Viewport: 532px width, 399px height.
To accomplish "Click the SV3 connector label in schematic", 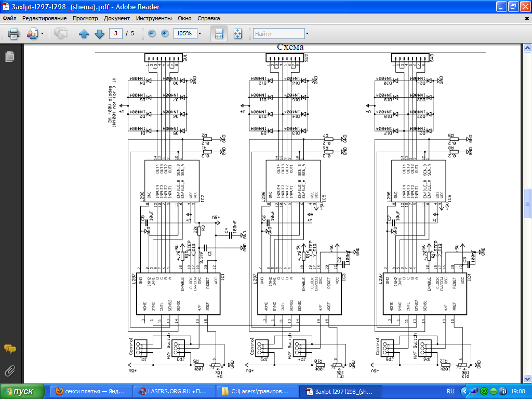I will (432, 58).
